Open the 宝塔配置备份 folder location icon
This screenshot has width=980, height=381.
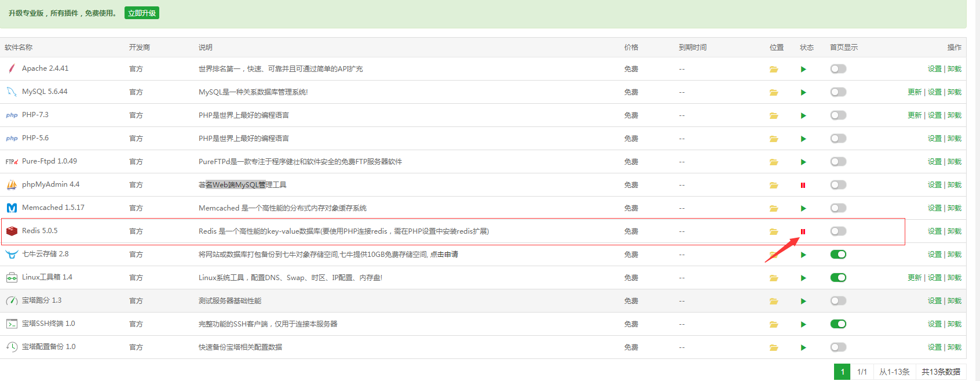click(774, 347)
